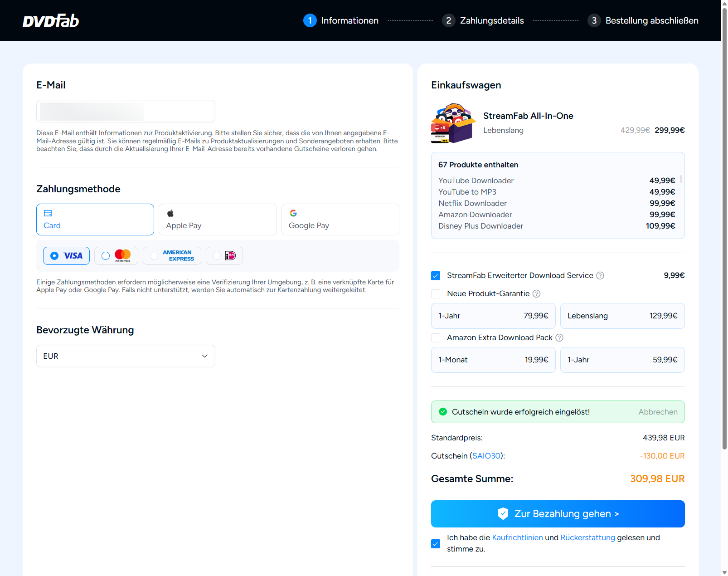
Task: Click the 67 Produkte enthalten heading
Action: pyautogui.click(x=478, y=165)
